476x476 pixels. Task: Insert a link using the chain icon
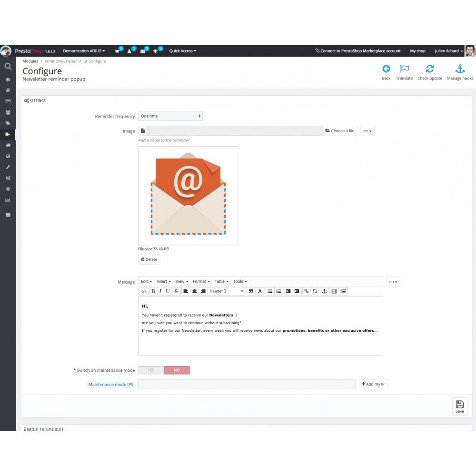click(x=306, y=291)
